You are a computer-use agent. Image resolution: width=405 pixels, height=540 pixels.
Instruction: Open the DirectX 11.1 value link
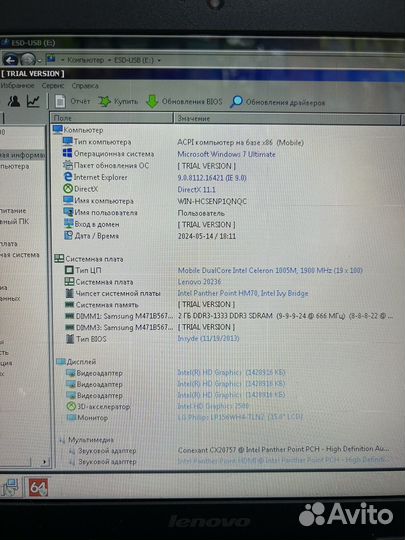tap(196, 189)
